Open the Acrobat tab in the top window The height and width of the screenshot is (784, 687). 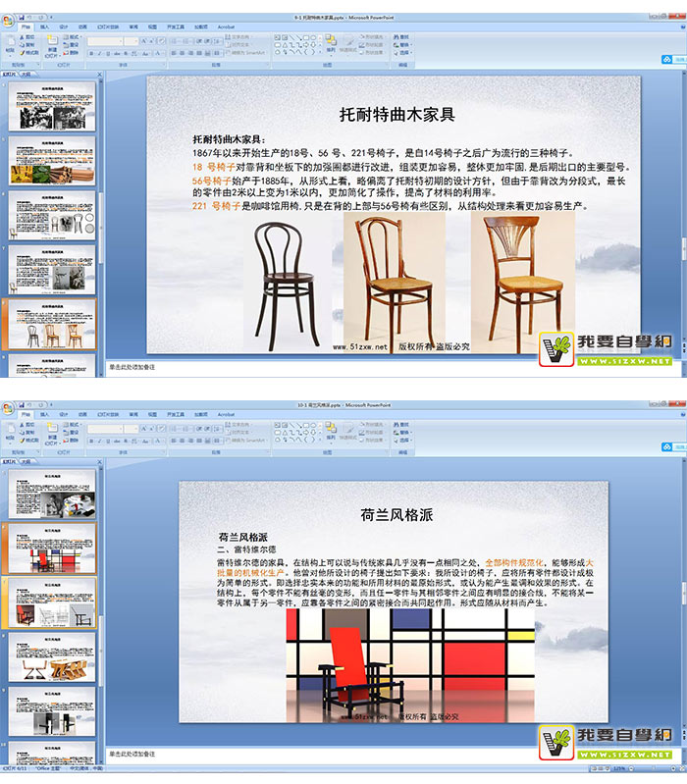(226, 27)
